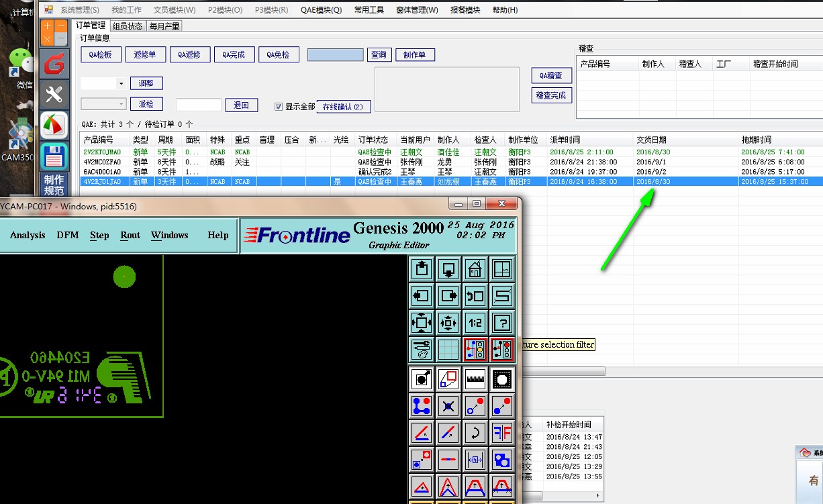Image resolution: width=823 pixels, height=504 pixels.
Task: Click the QA稽查 button
Action: coord(551,76)
